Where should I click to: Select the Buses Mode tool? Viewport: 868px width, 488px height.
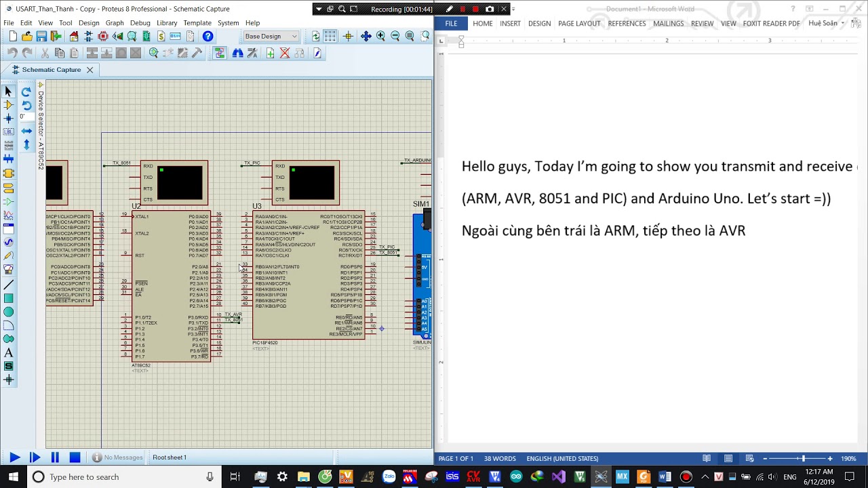point(8,159)
